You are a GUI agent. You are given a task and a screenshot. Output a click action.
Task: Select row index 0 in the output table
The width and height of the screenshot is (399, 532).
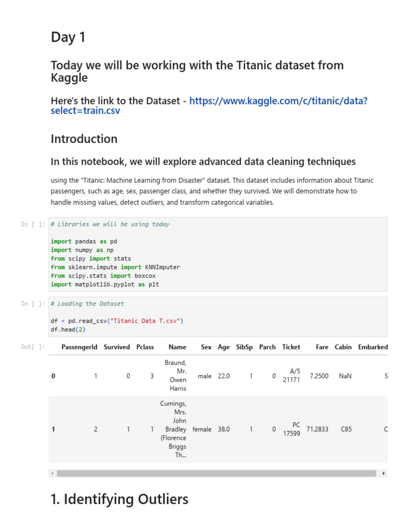coord(53,376)
